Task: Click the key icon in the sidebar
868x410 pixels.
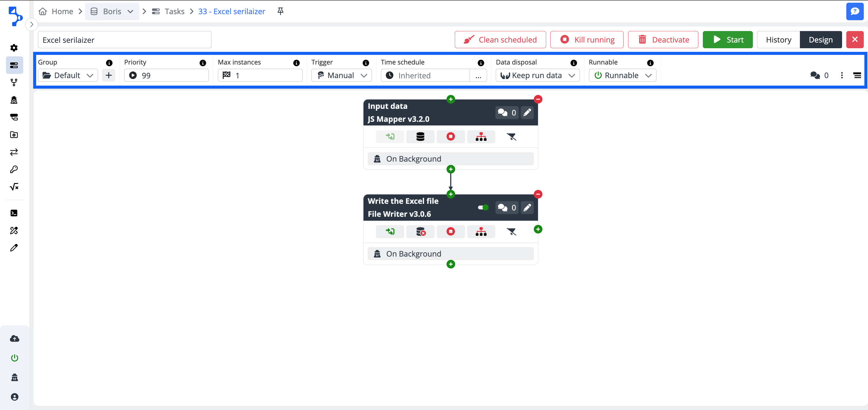Action: (14, 169)
